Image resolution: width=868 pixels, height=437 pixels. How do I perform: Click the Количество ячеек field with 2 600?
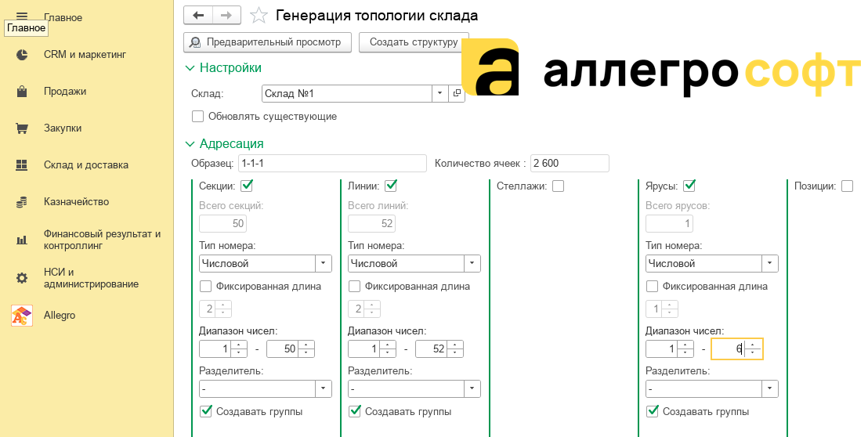pos(570,163)
